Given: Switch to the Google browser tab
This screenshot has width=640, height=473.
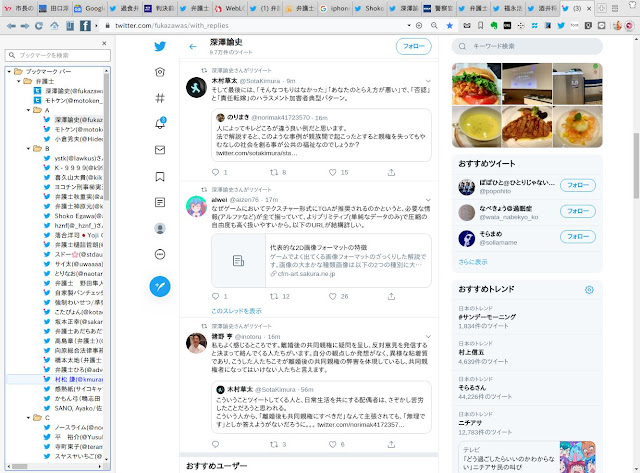Looking at the screenshot, I should pos(89,8).
